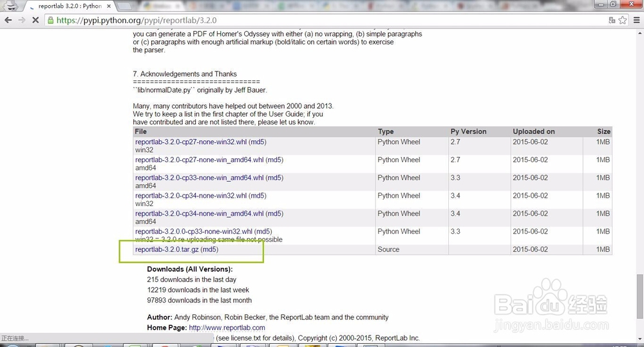Download the reportlab-3.2.0.tar.gz source file
This screenshot has width=644, height=347.
pyautogui.click(x=167, y=249)
